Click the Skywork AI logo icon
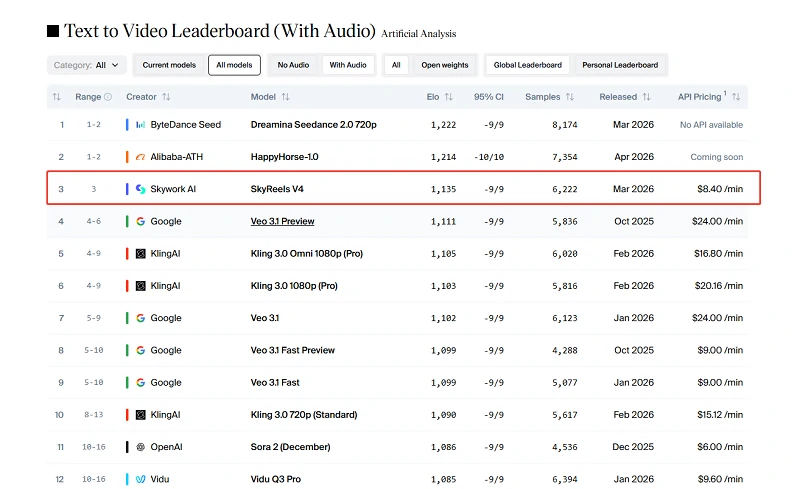 (140, 189)
